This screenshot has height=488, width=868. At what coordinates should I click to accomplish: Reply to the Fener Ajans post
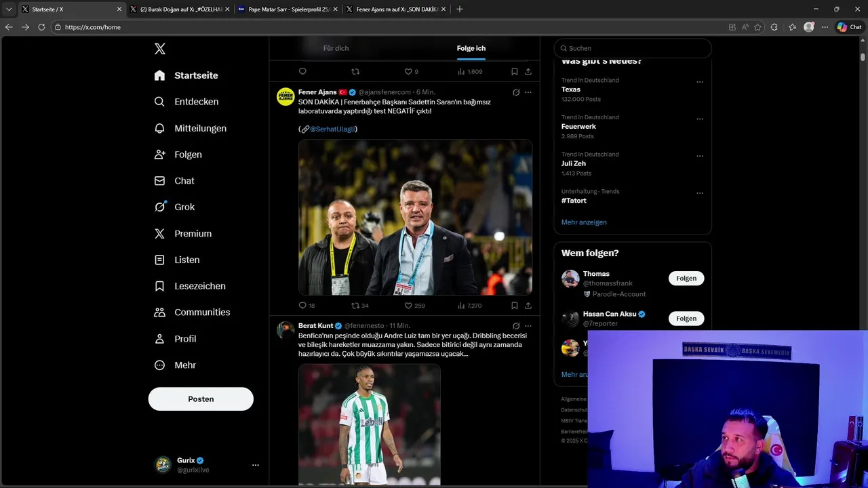[302, 306]
